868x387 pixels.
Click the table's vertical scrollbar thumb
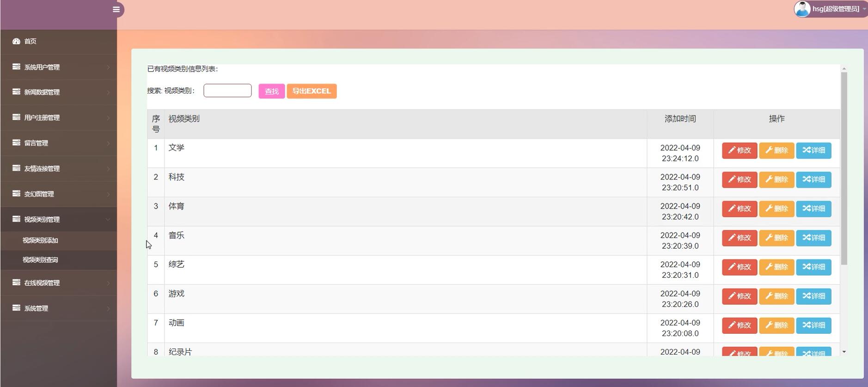coord(844,169)
